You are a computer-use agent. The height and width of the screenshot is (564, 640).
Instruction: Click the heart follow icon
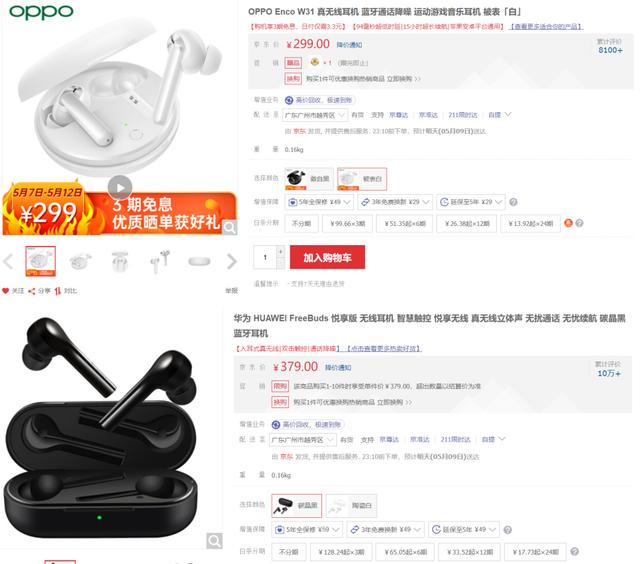pyautogui.click(x=5, y=291)
